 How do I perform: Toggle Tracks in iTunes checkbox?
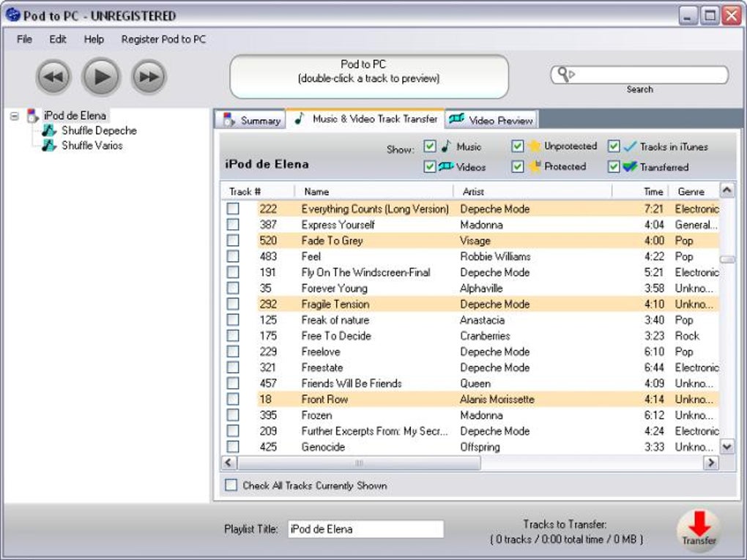pyautogui.click(x=614, y=146)
